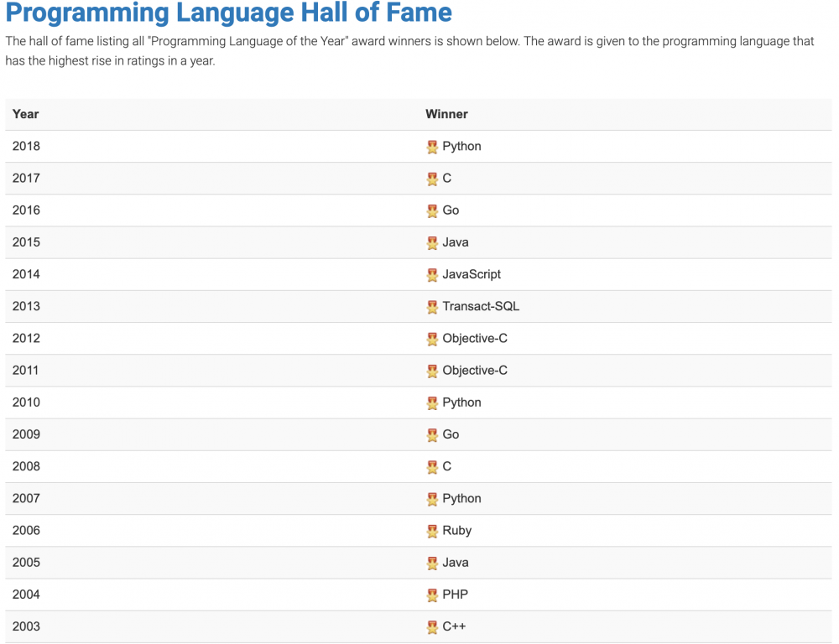839x644 pixels.
Task: Click the Programming Language Hall of Fame heading
Action: [228, 13]
